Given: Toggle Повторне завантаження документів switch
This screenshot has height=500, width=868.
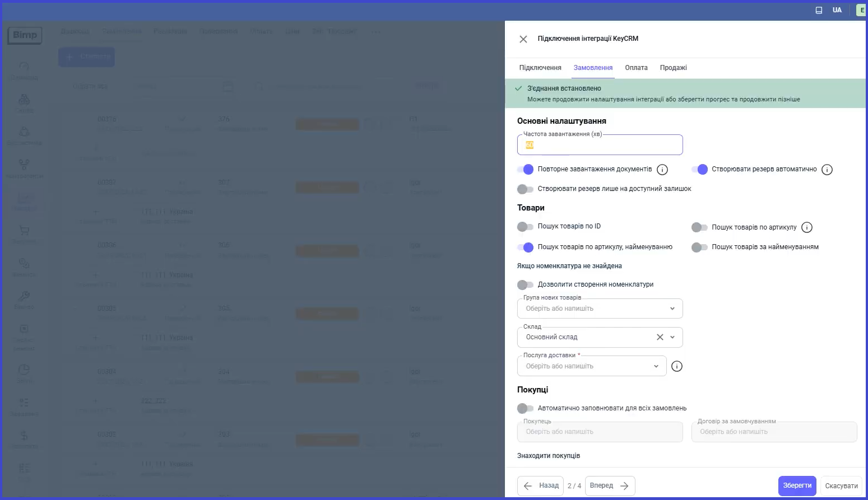Looking at the screenshot, I should coord(526,169).
